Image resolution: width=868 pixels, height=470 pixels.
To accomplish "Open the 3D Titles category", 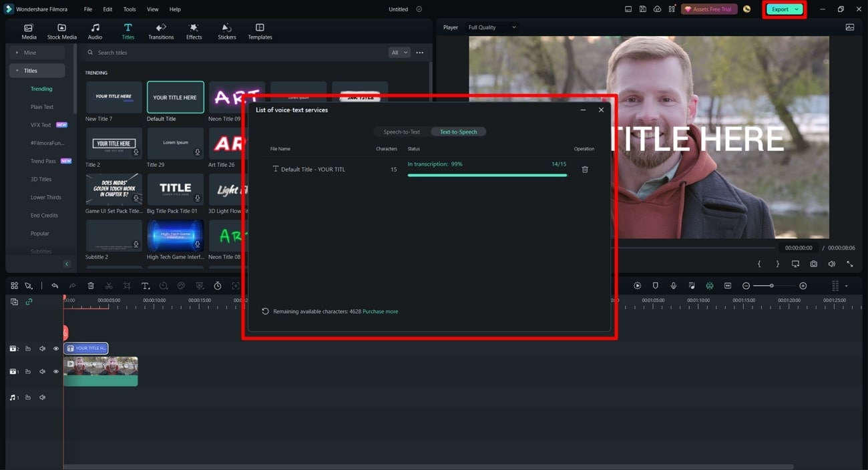I will tap(41, 179).
